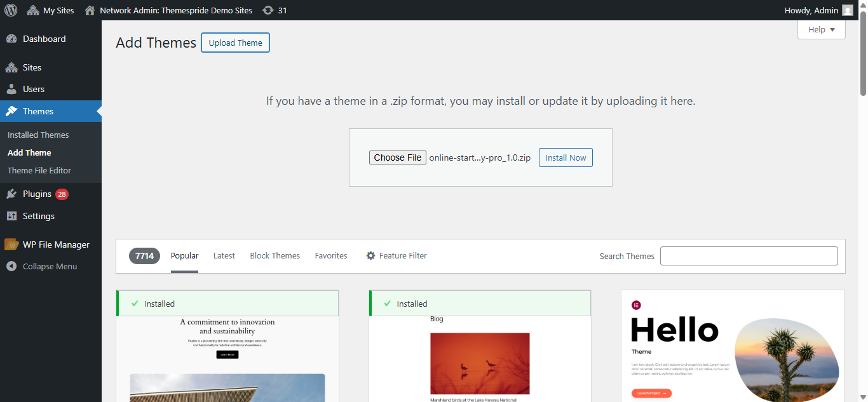
Task: Click Install Now for the uploaded zip
Action: pos(565,157)
